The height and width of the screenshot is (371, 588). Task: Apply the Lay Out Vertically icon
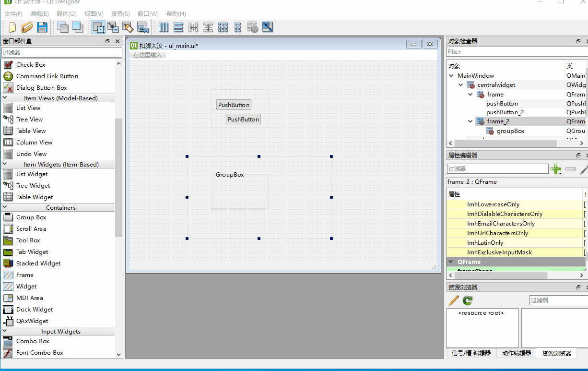click(178, 27)
